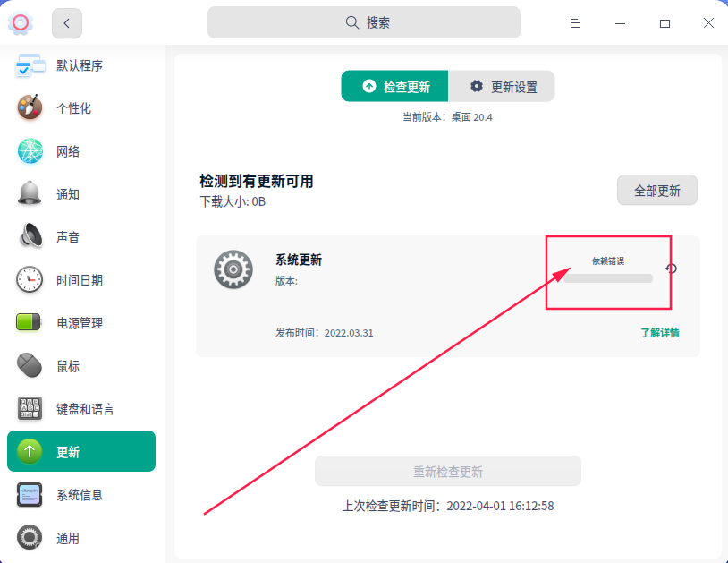Select the Notification bell icon
The width and height of the screenshot is (728, 563).
click(30, 194)
